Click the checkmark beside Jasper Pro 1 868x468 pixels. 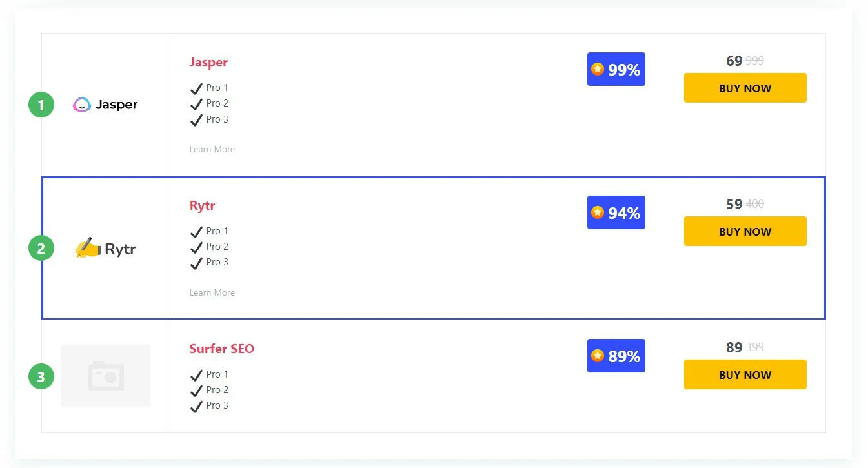tap(196, 88)
